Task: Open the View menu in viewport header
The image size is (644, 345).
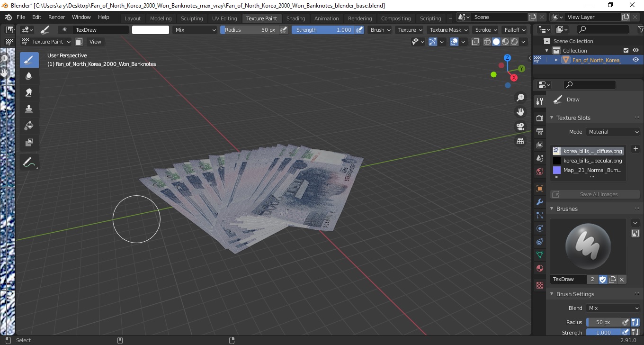Action: click(x=95, y=42)
